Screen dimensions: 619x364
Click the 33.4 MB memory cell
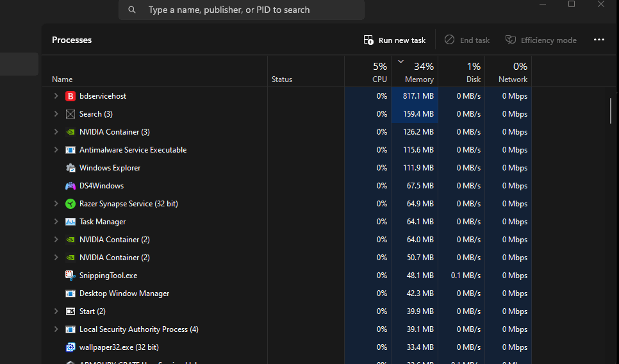415,347
